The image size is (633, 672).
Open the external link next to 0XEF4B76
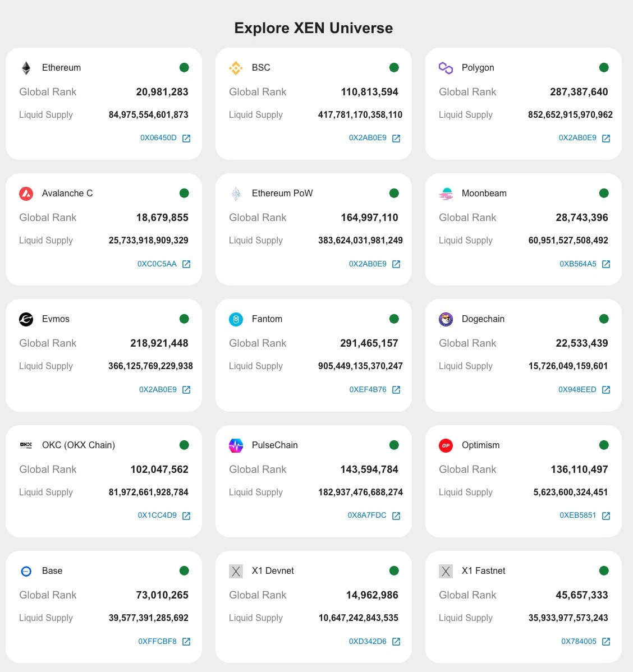[x=396, y=389]
